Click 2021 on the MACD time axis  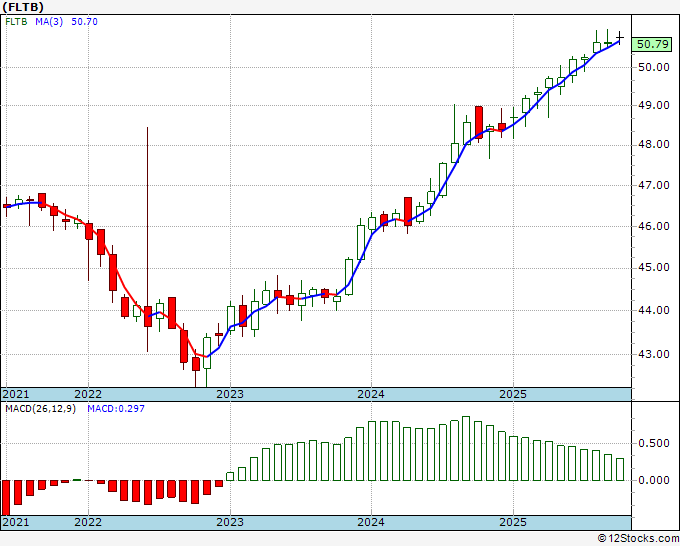16,522
